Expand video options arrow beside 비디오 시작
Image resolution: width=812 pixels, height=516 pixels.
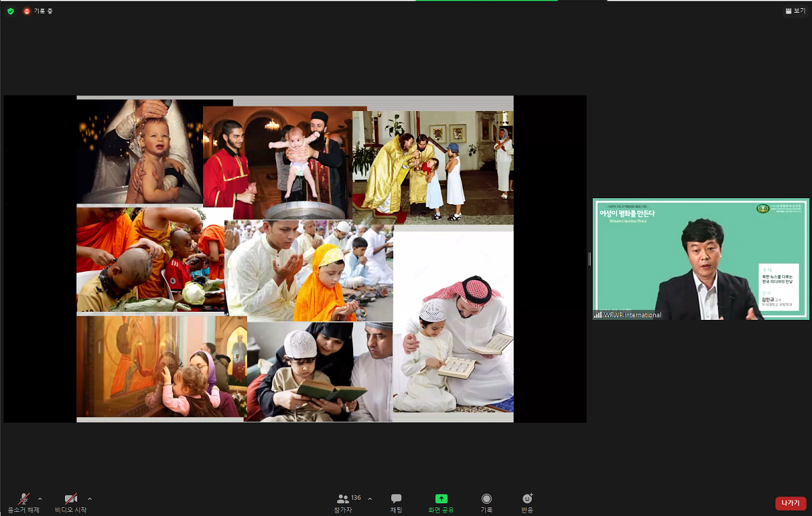(89, 499)
